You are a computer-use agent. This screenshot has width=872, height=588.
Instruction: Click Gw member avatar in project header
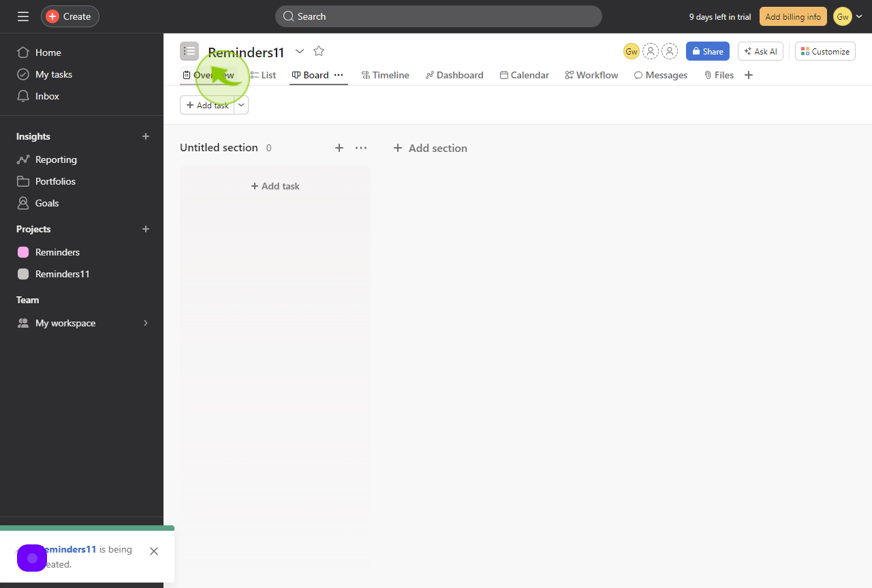click(x=632, y=51)
